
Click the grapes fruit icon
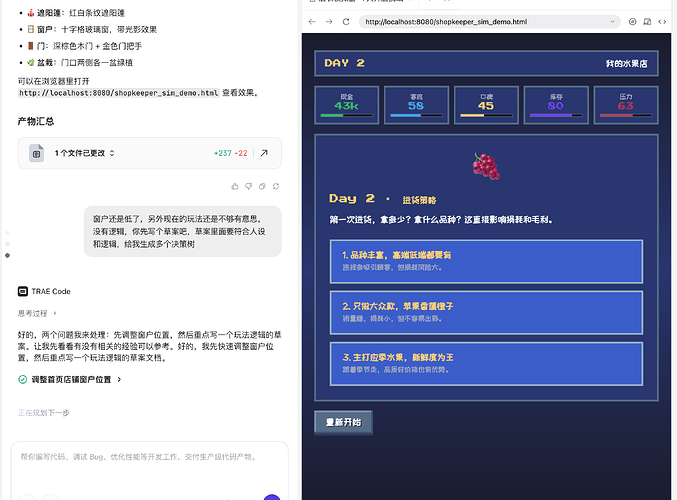486,166
